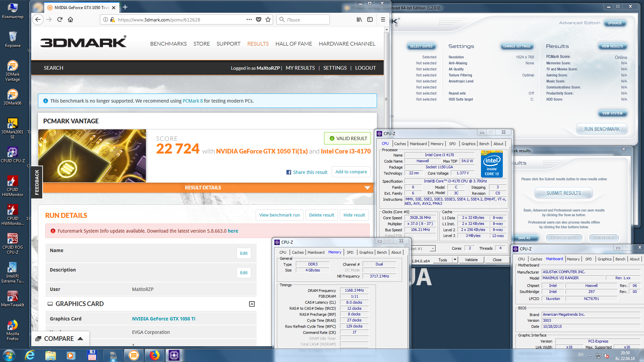Click the UPGRADE button in PCMark Vantage
The image size is (644, 362).
pyautogui.click(x=614, y=23)
